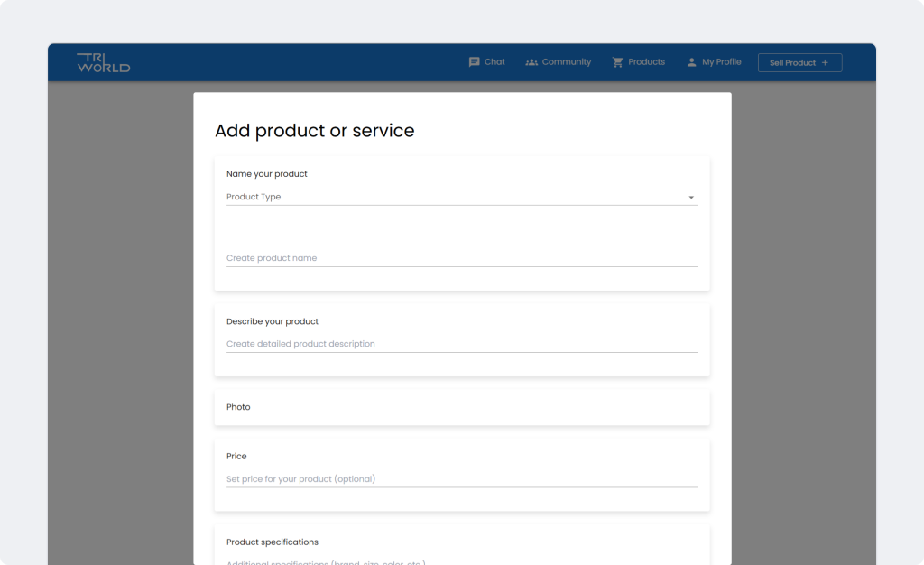Click the Community people icon
This screenshot has width=924, height=565.
[531, 61]
